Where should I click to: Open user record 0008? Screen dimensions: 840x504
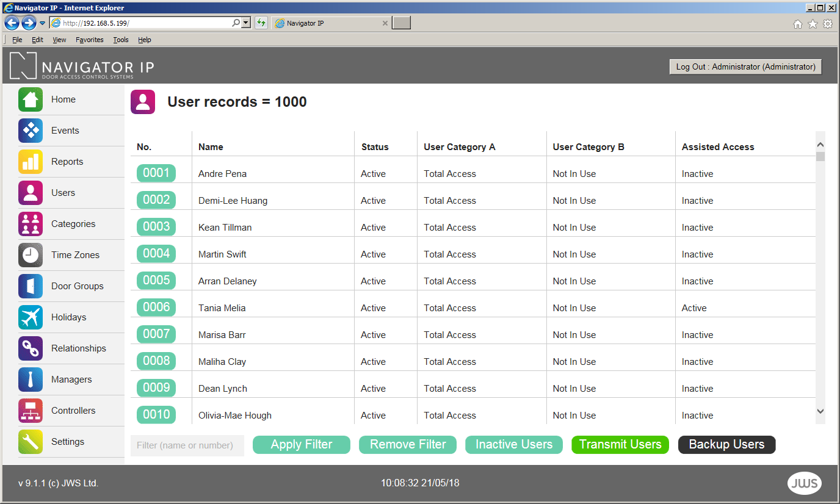156,361
